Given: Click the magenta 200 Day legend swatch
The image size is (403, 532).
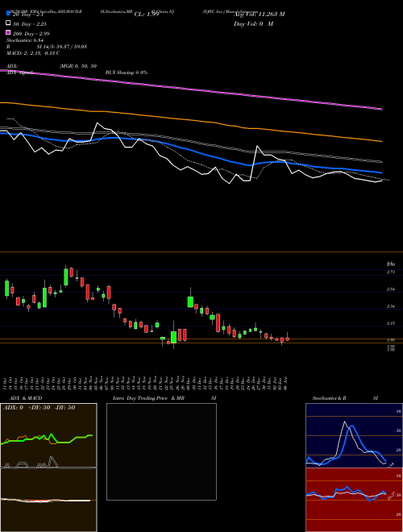Looking at the screenshot, I should (x=8, y=32).
